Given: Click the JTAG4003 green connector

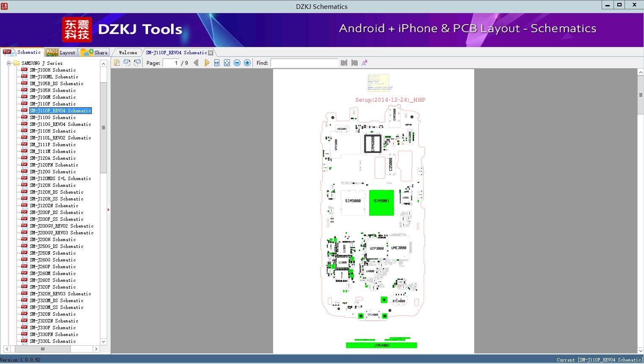Looking at the screenshot, I should (381, 345).
